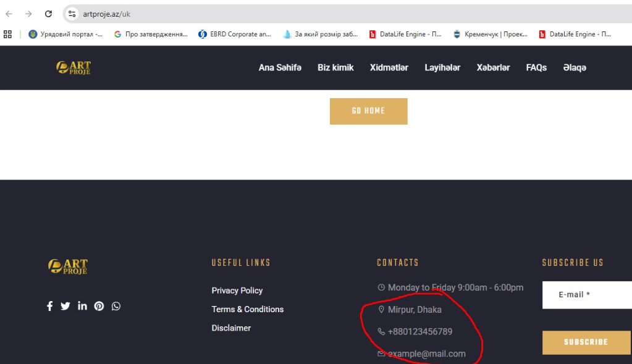Open the EBRD Corporate bookmark

(x=235, y=35)
